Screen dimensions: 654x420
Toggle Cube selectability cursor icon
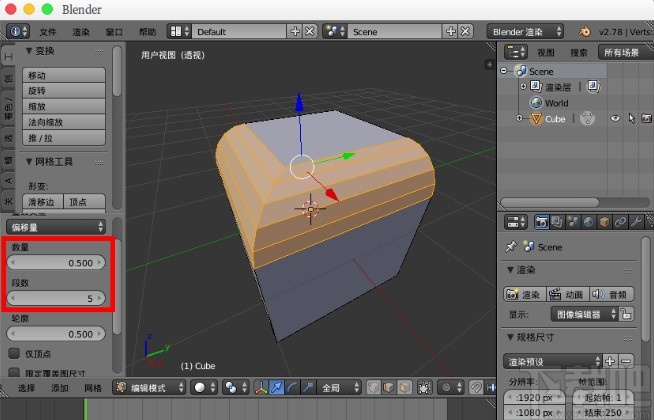click(631, 118)
